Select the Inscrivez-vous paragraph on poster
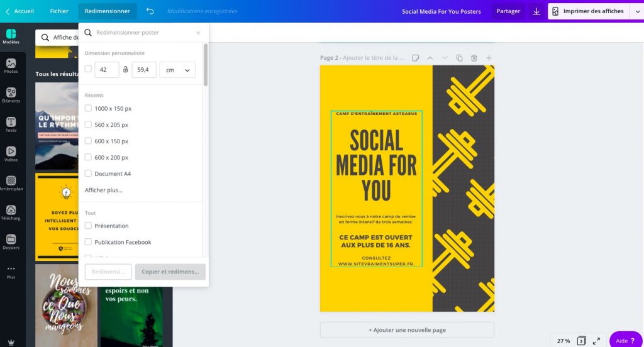This screenshot has height=347, width=644. (376, 219)
